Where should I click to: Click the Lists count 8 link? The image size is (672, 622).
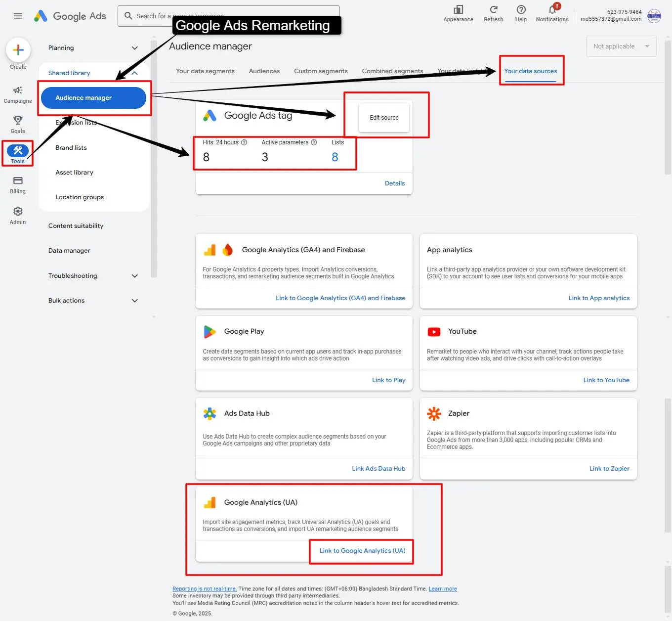pyautogui.click(x=335, y=157)
